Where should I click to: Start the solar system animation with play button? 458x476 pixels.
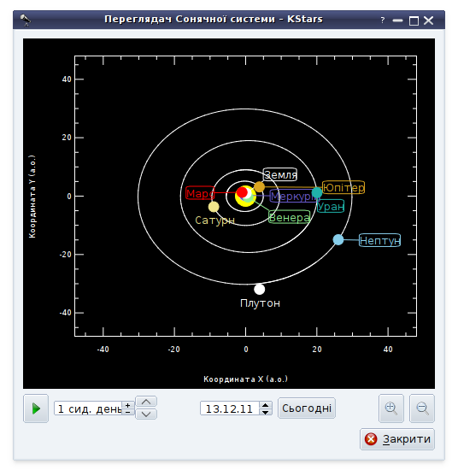pos(36,408)
